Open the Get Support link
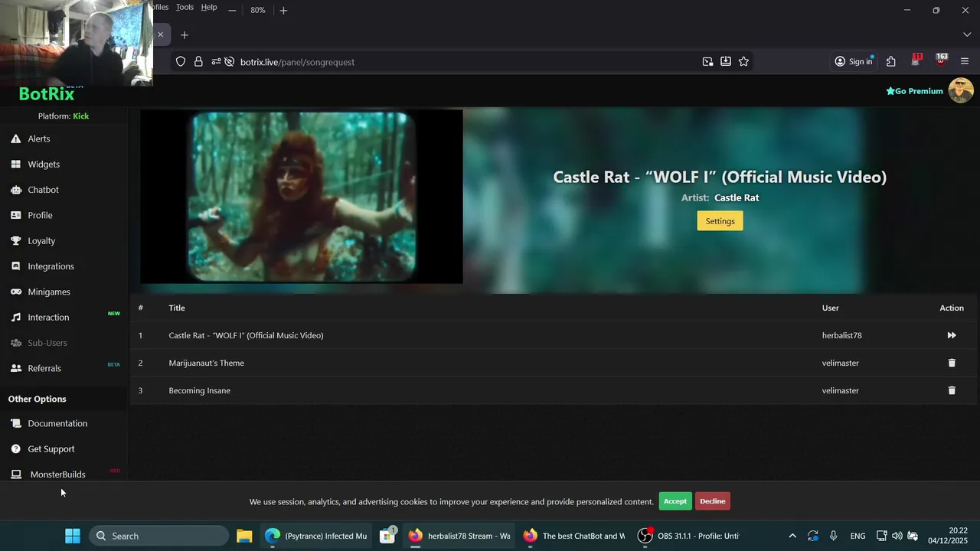Viewport: 980px width, 551px height. 51,448
